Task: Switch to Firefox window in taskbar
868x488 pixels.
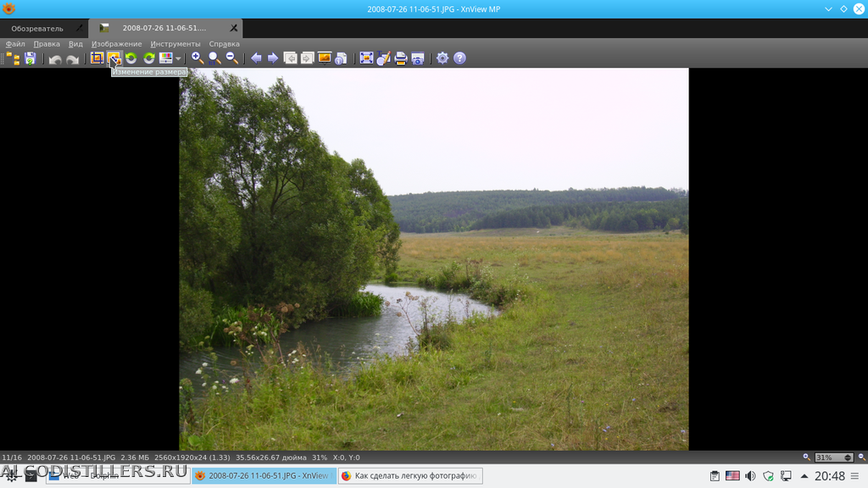Action: pyautogui.click(x=410, y=476)
